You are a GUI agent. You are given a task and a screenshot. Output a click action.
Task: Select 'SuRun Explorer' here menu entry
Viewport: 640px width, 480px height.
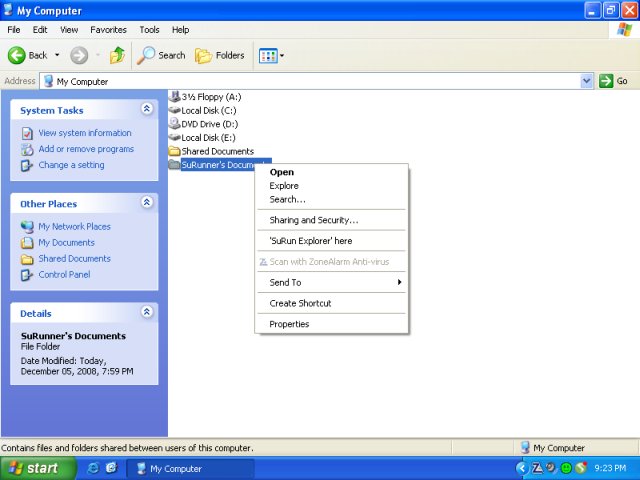click(310, 241)
